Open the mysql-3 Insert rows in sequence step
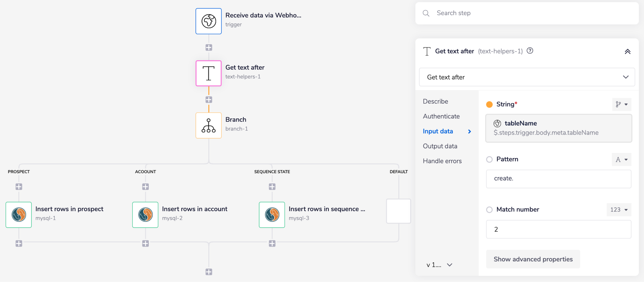The image size is (644, 282). click(x=272, y=215)
